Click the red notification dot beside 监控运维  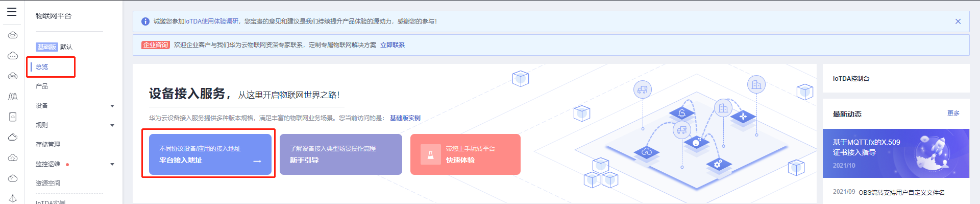click(67, 165)
